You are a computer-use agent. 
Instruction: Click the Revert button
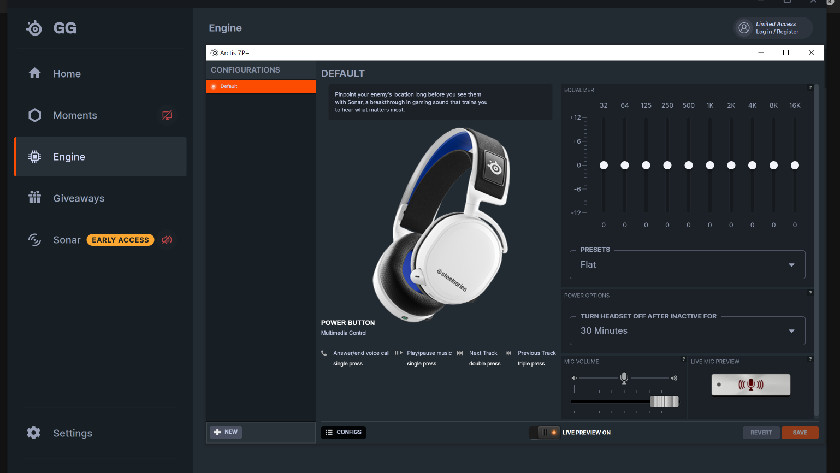[760, 432]
